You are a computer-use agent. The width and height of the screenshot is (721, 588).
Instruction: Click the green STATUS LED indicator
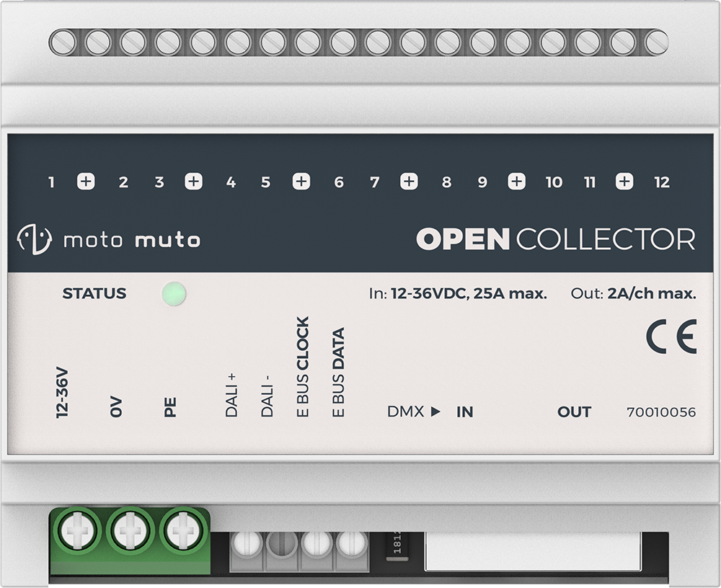174,294
